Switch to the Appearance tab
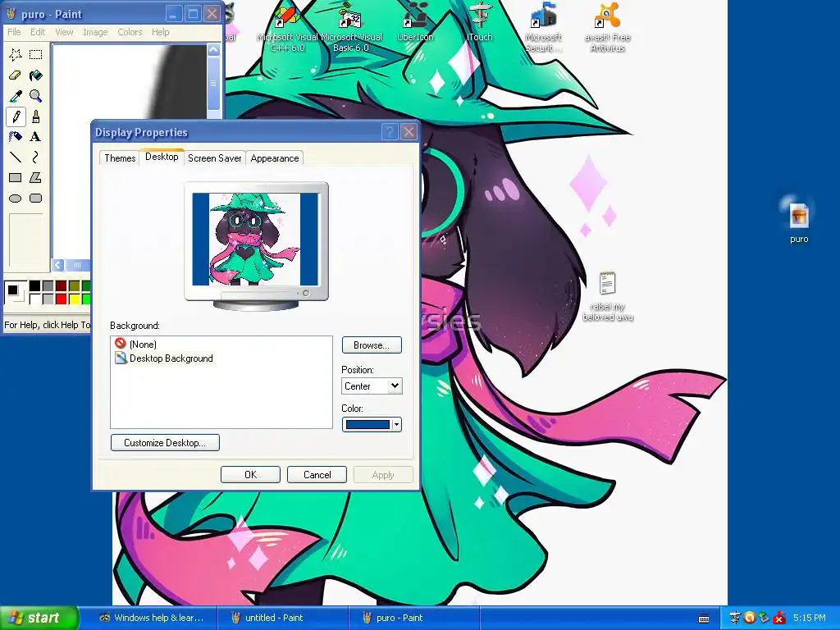 [274, 158]
